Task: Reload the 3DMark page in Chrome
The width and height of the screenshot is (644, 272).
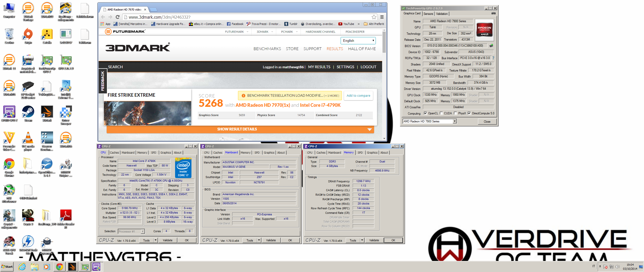Action: click(117, 17)
